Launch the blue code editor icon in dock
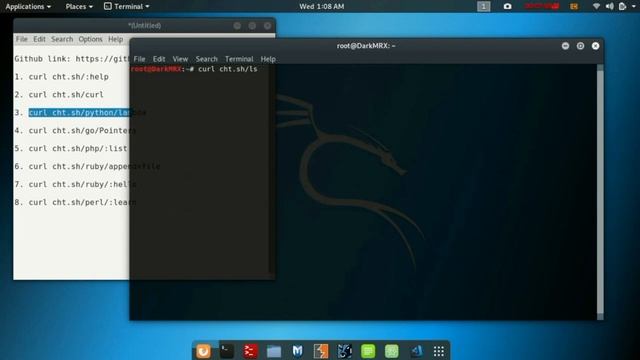Viewport: 640px width, 360px height. tap(416, 351)
